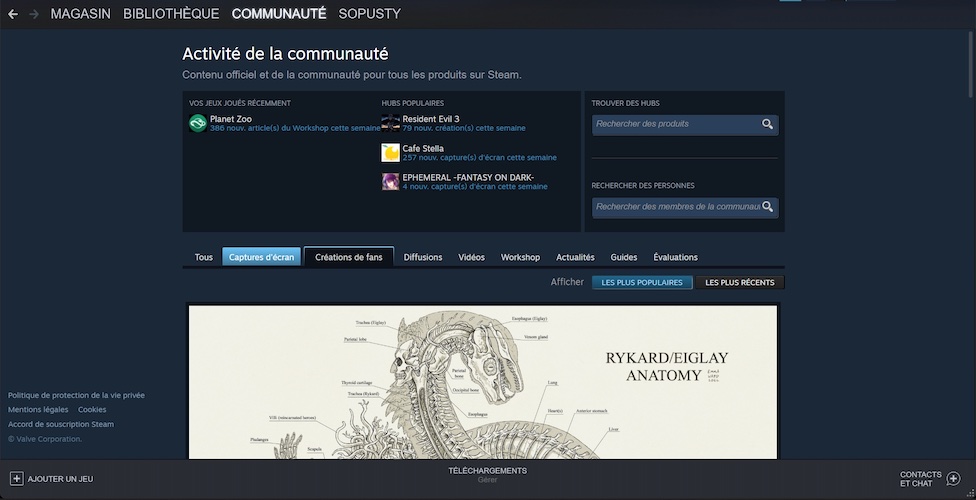This screenshot has width=976, height=500.
Task: Switch to the Workshop tab
Action: point(520,257)
